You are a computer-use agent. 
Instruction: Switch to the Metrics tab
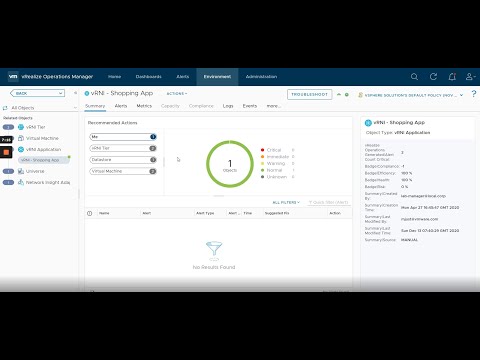pos(144,106)
